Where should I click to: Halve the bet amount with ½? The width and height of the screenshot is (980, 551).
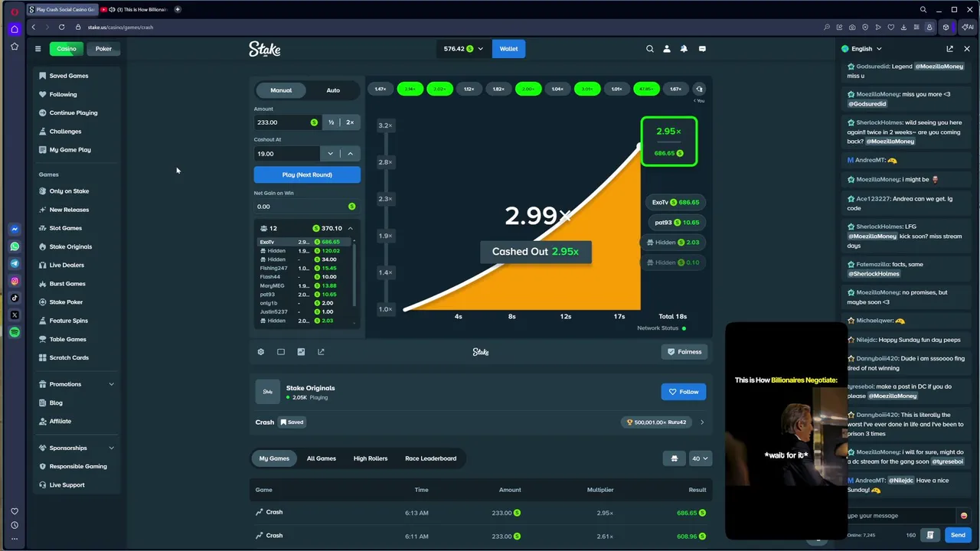(x=331, y=122)
